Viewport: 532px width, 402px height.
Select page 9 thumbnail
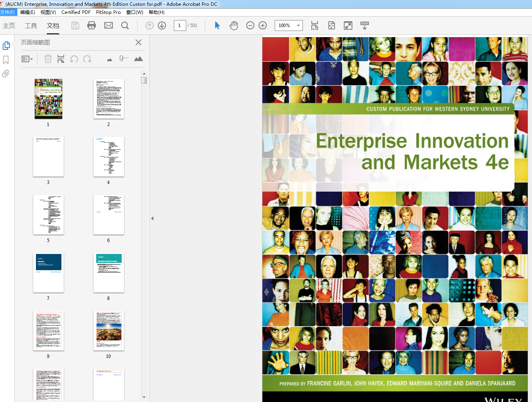[x=48, y=330]
